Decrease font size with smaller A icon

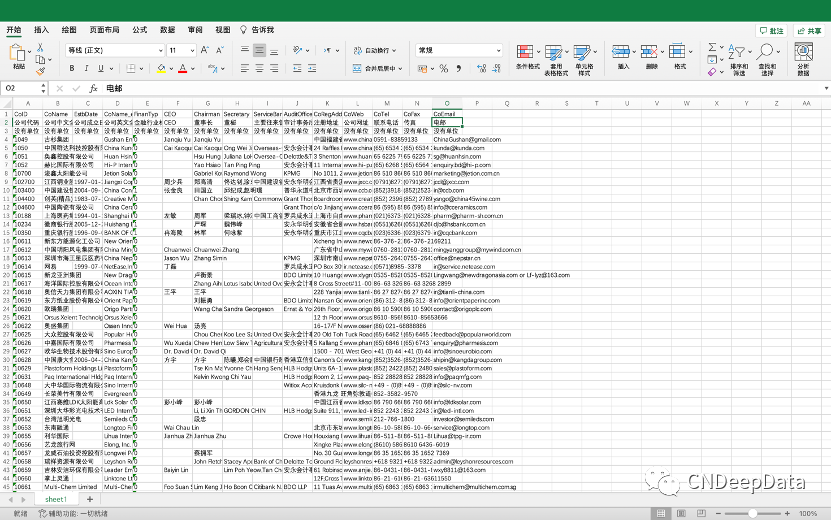(x=220, y=50)
